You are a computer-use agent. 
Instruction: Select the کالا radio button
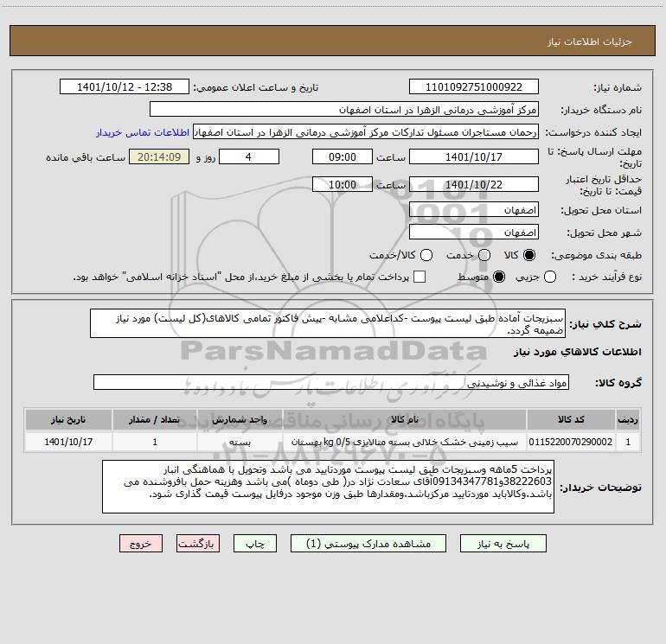coord(529,255)
